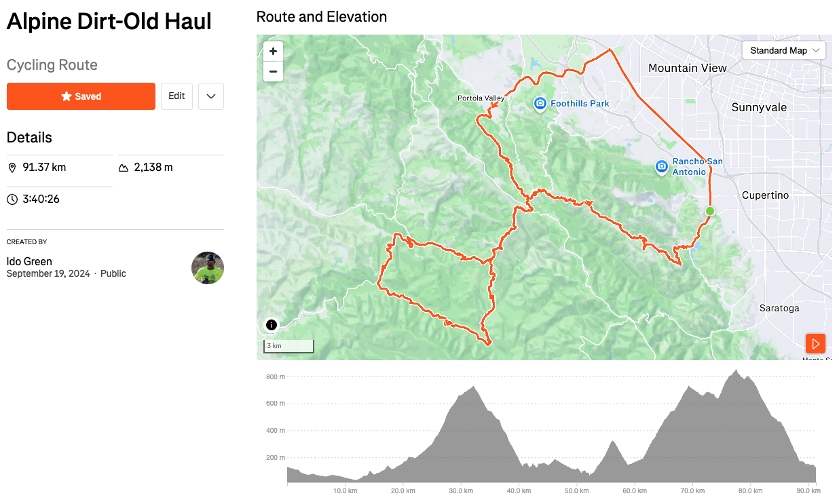Click the distance pin icon
Screen dimensions: 839x504
[12, 168]
